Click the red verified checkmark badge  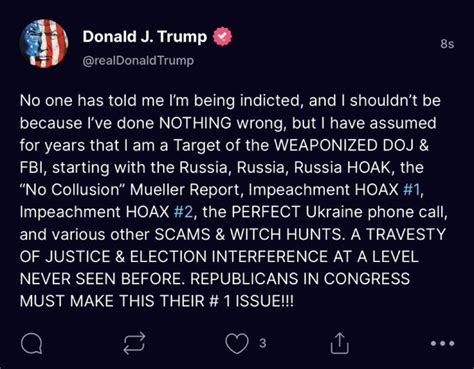click(222, 37)
